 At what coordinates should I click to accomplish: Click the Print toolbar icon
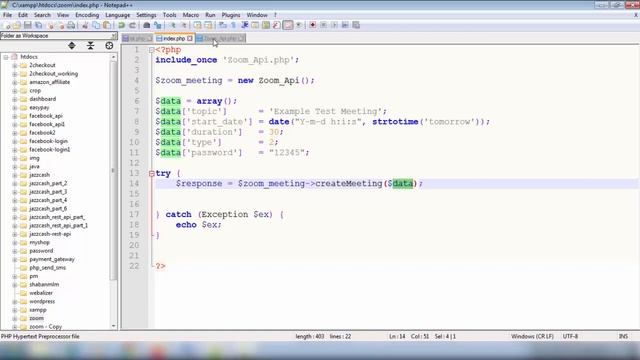[x=71, y=25]
